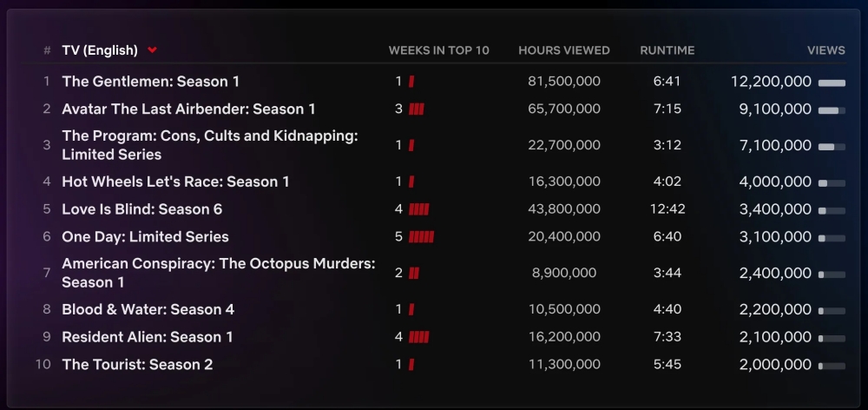
Task: Open Hot Wheels Let's Race: Season 1
Action: 175,182
